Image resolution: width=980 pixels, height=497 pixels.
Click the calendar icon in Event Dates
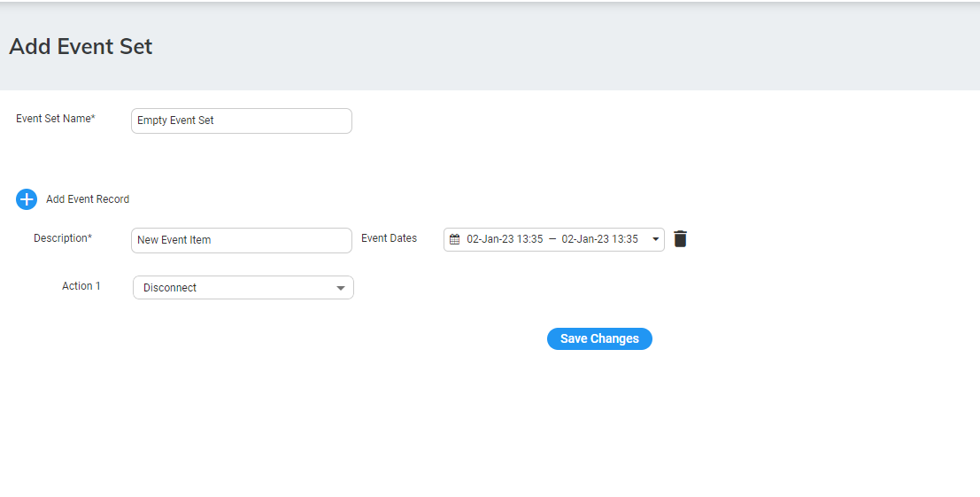[455, 239]
